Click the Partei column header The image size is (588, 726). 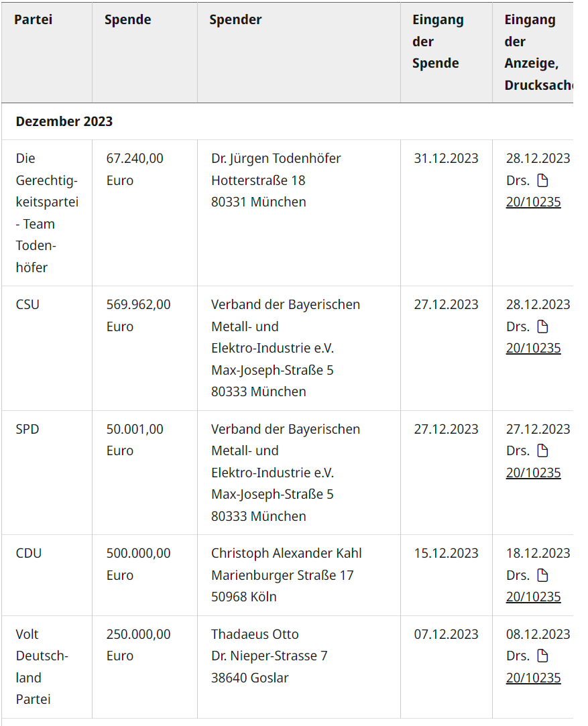click(34, 20)
